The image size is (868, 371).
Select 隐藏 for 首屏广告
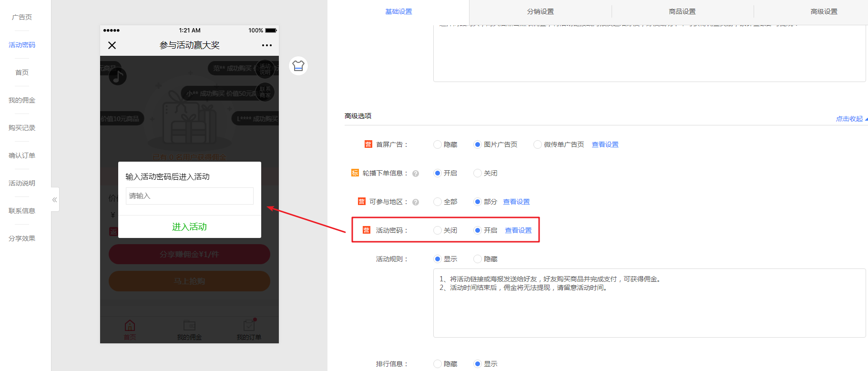pyautogui.click(x=437, y=144)
